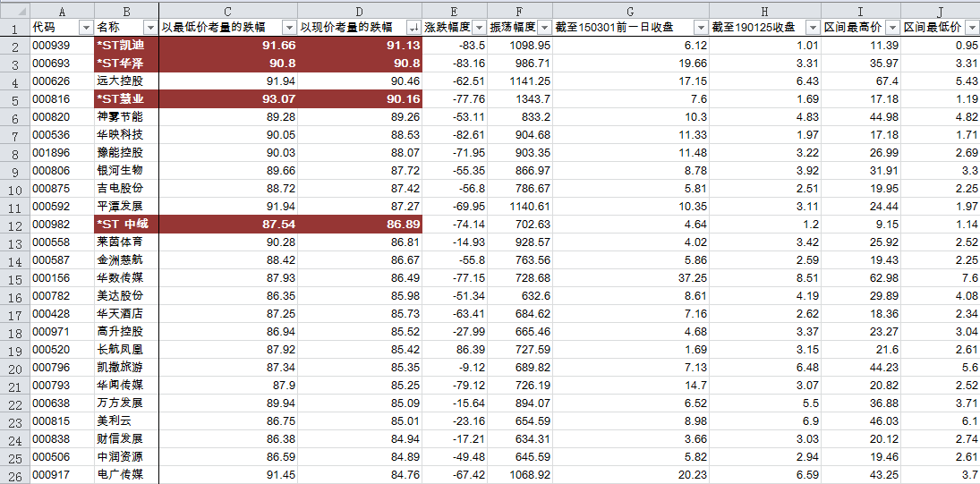Screen dimensions: 980x484
Task: Click the 美利云 cell
Action: [x=127, y=420]
